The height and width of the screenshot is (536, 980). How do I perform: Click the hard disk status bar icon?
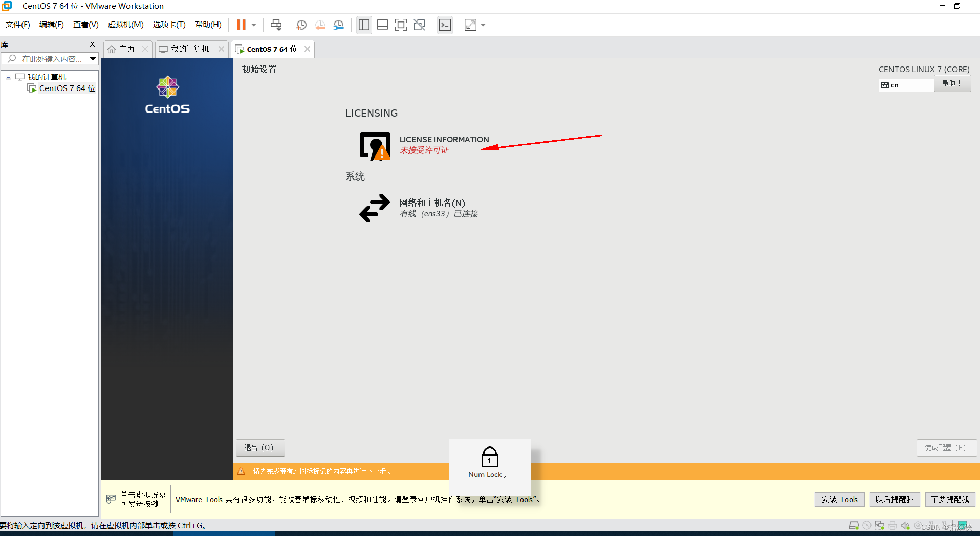[x=854, y=526]
